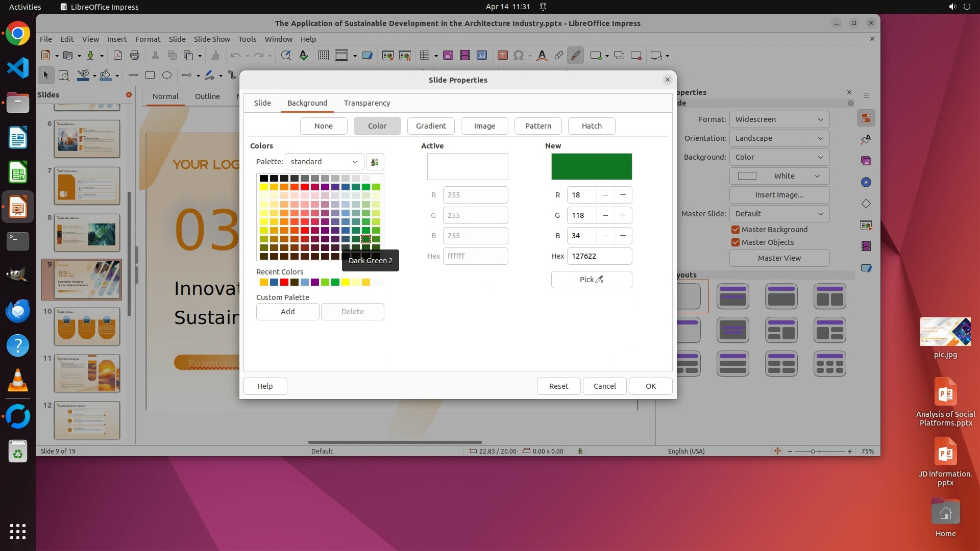Select the Gradient background type
Viewport: 980px width, 551px height.
(430, 126)
